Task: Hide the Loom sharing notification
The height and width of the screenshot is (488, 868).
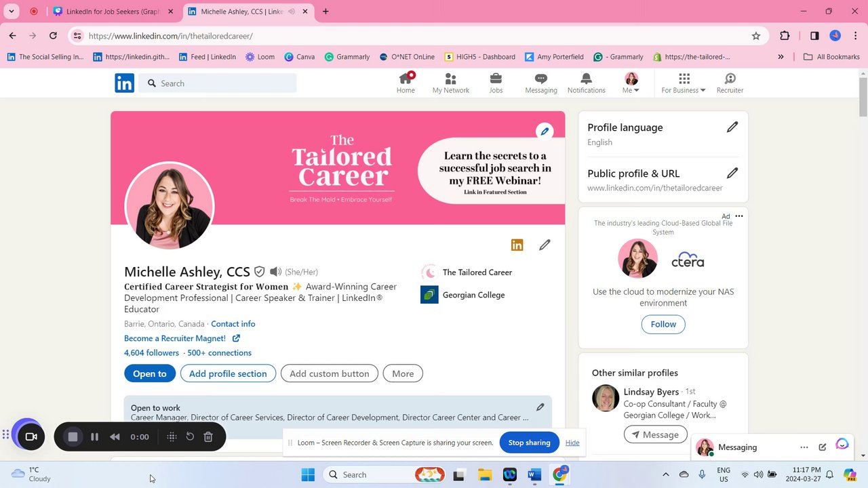Action: 572,443
